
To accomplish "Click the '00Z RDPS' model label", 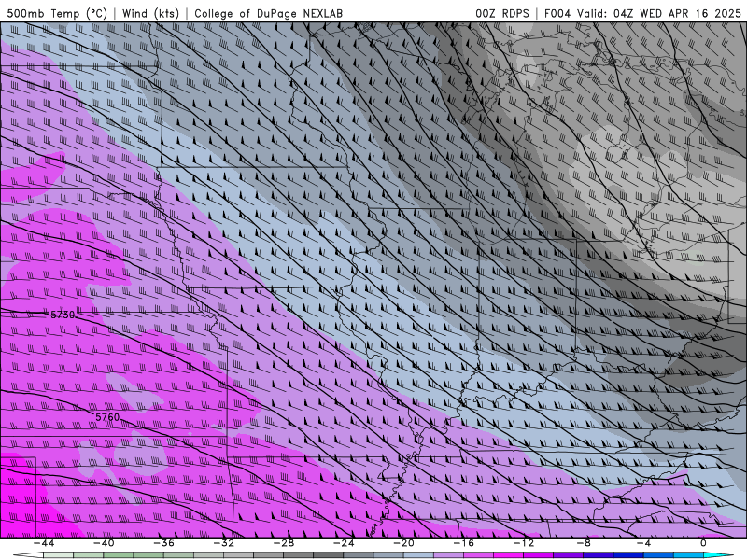I will point(502,13).
